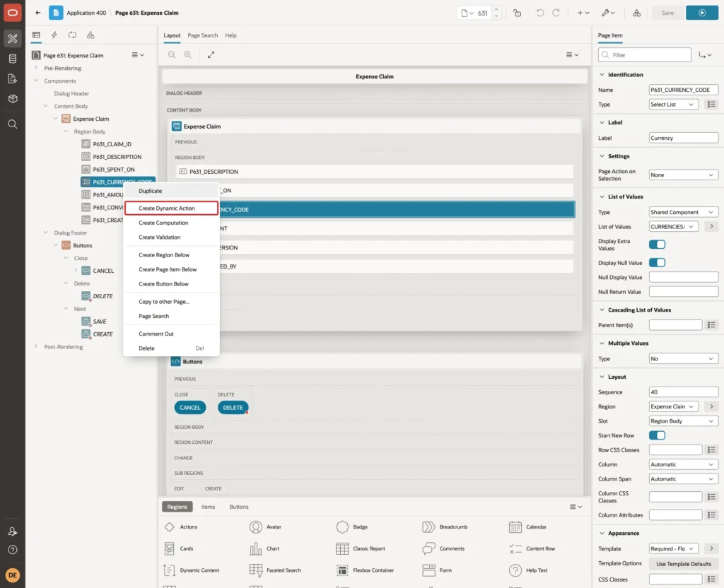Click the property Filter search field
Image resolution: width=724 pixels, height=588 pixels.
click(x=645, y=55)
